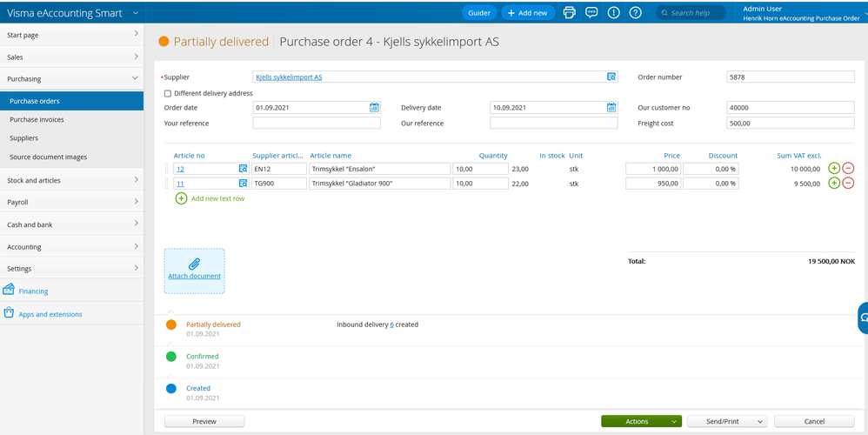Open the Delivery date calendar picker
868x435 pixels.
pyautogui.click(x=611, y=107)
